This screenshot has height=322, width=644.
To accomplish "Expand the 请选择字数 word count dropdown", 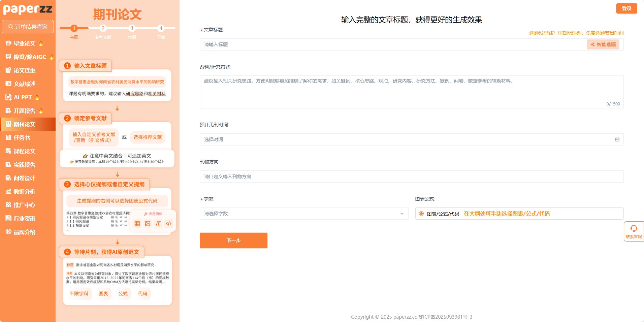I will point(303,214).
